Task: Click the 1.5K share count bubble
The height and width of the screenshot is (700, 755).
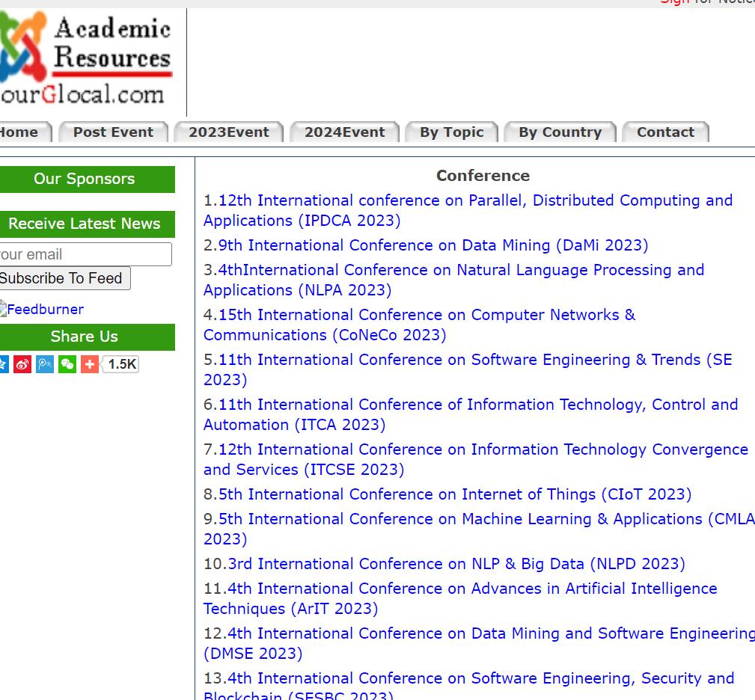Action: tap(121, 364)
